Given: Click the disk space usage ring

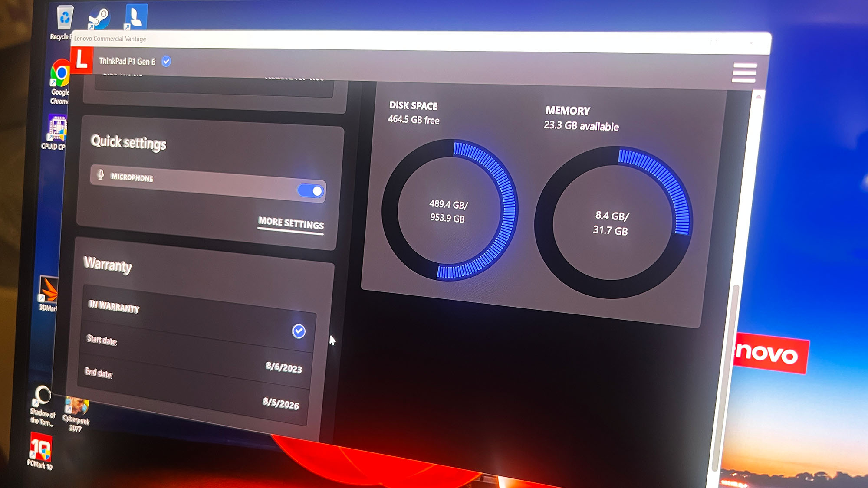Looking at the screenshot, I should (449, 210).
